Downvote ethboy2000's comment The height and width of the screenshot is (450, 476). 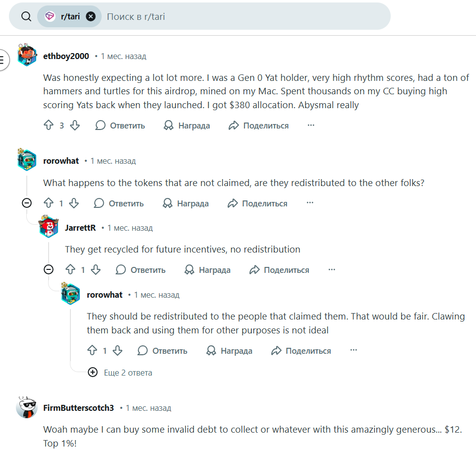point(75,126)
